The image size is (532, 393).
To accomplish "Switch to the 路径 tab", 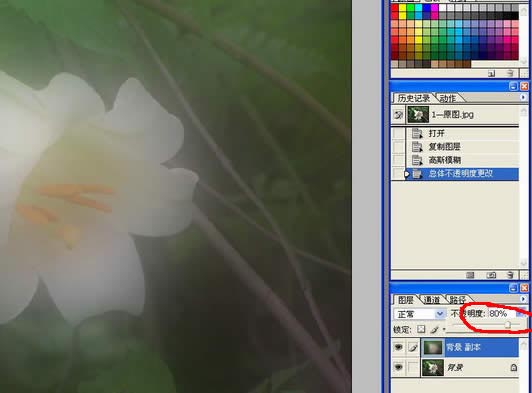I will coord(458,300).
